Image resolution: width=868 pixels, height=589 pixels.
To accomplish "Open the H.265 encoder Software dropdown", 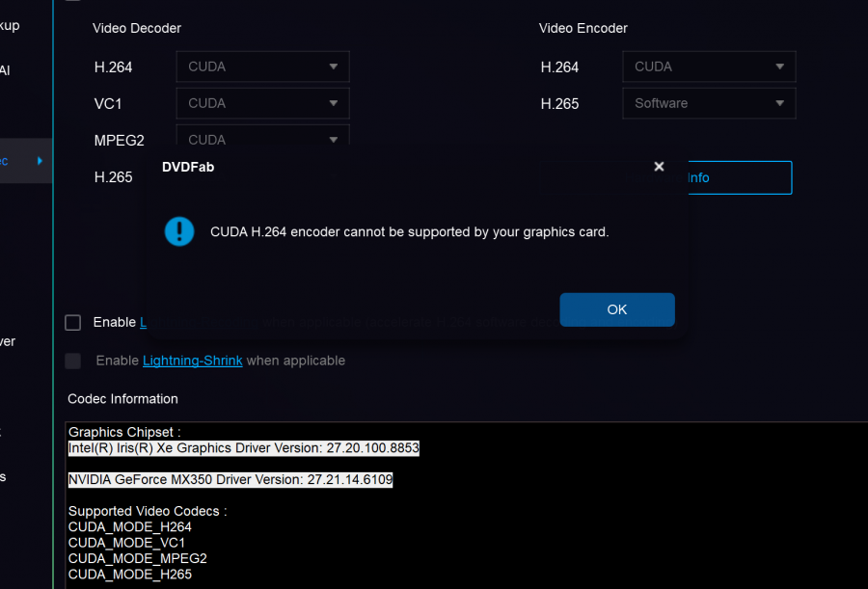I will click(709, 103).
